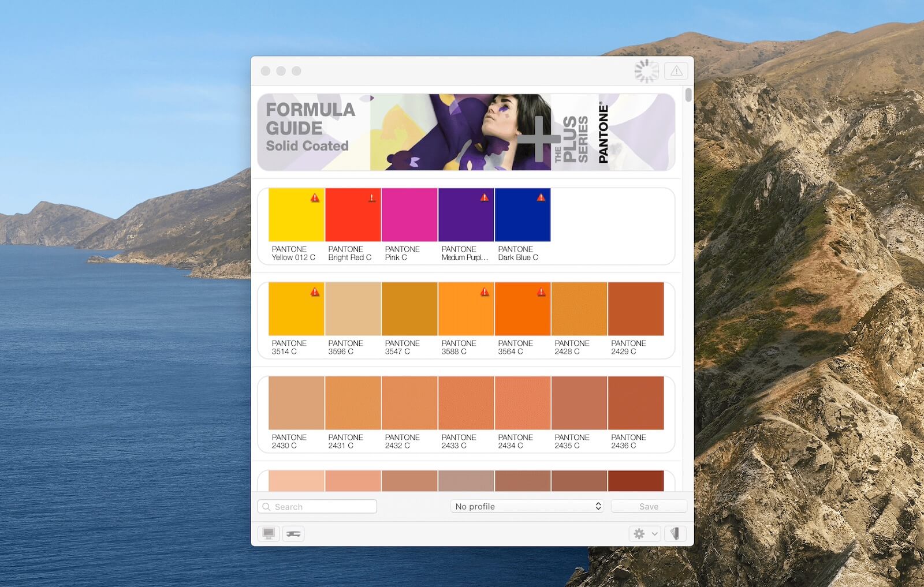Click the measurement device icon beside the monitor
This screenshot has height=587, width=924.
(x=293, y=534)
